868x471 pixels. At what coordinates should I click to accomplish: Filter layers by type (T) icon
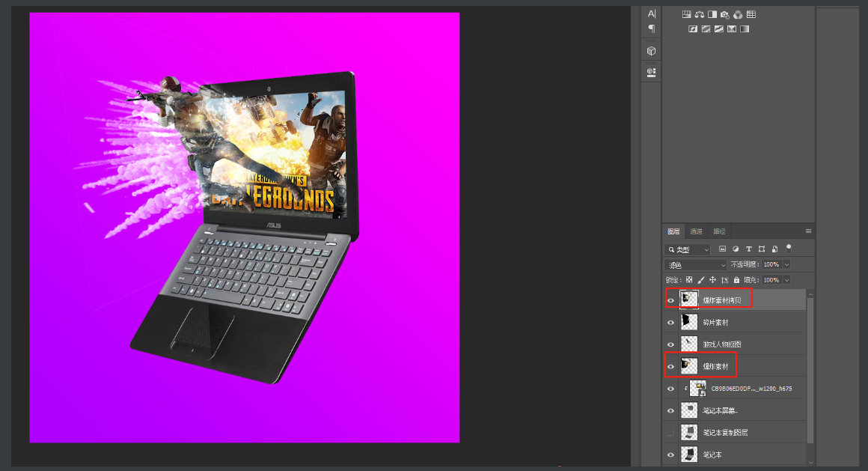coord(749,249)
